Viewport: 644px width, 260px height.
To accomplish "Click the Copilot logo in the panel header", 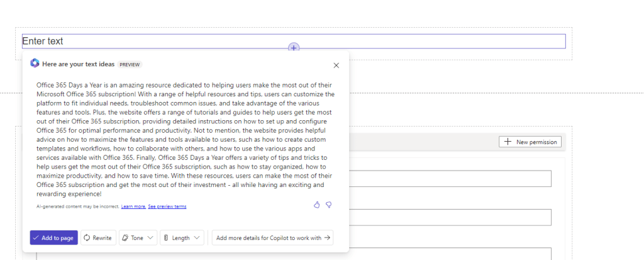I will (35, 64).
